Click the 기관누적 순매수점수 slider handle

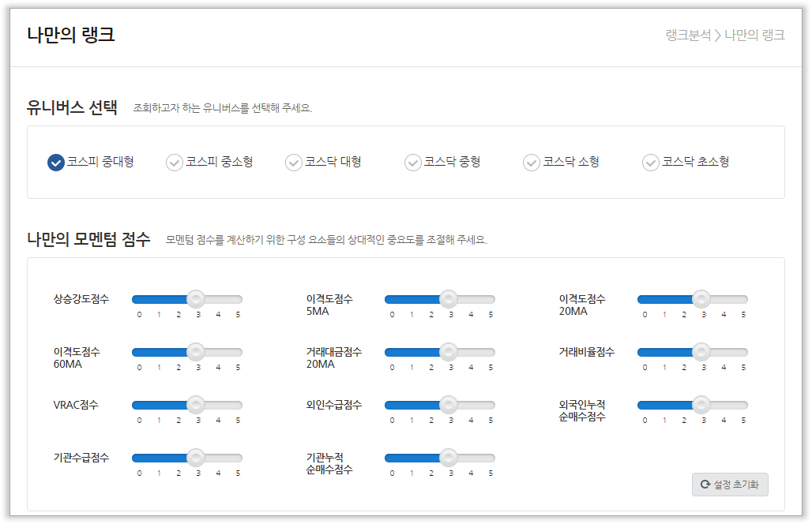click(x=448, y=458)
